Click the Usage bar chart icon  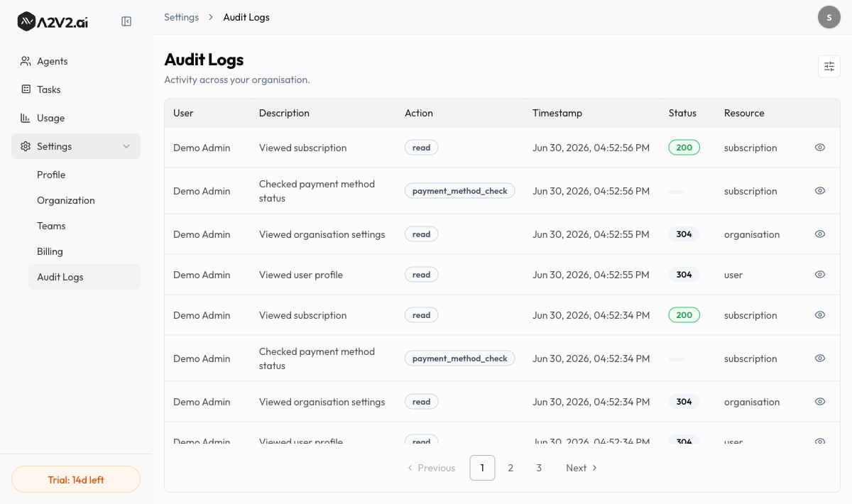[26, 118]
